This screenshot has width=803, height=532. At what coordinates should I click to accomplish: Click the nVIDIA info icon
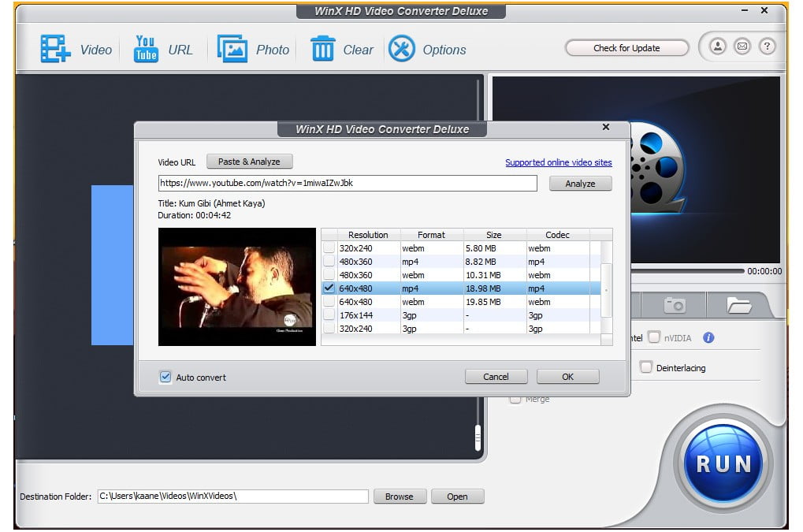click(x=707, y=337)
